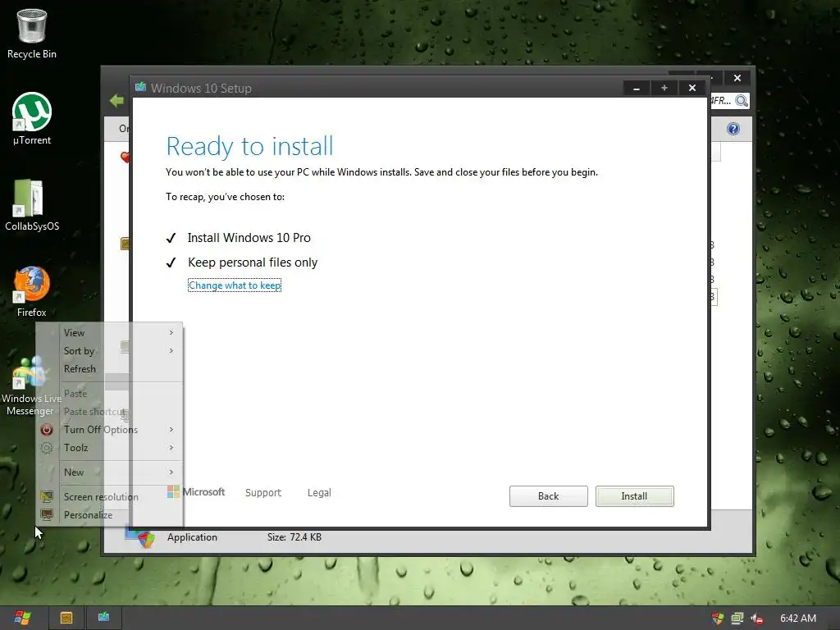Click the green back arrow in explorer window
840x630 pixels.
coord(116,100)
